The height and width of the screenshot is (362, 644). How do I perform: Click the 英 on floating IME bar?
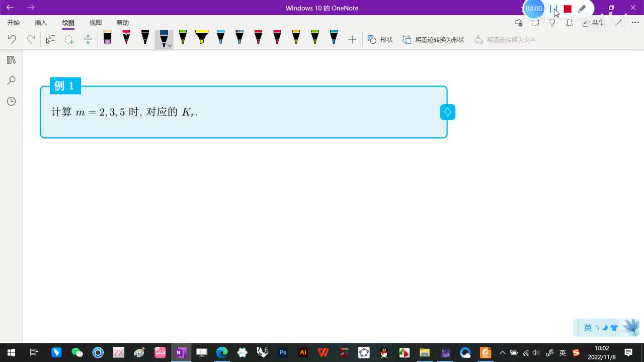(x=588, y=328)
